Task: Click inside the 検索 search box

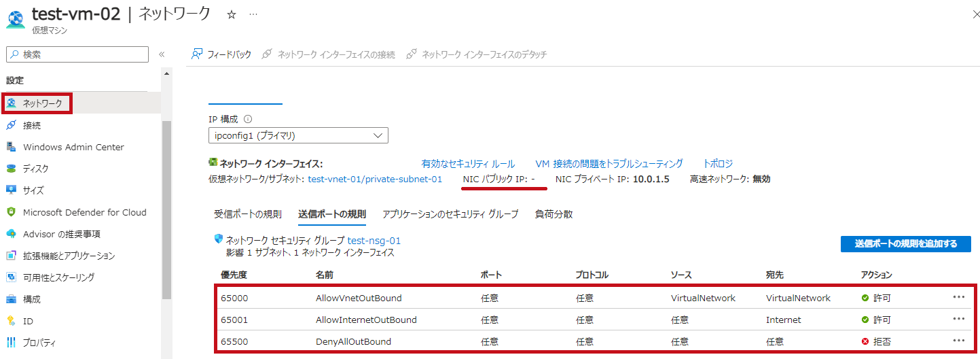Action: tap(77, 54)
